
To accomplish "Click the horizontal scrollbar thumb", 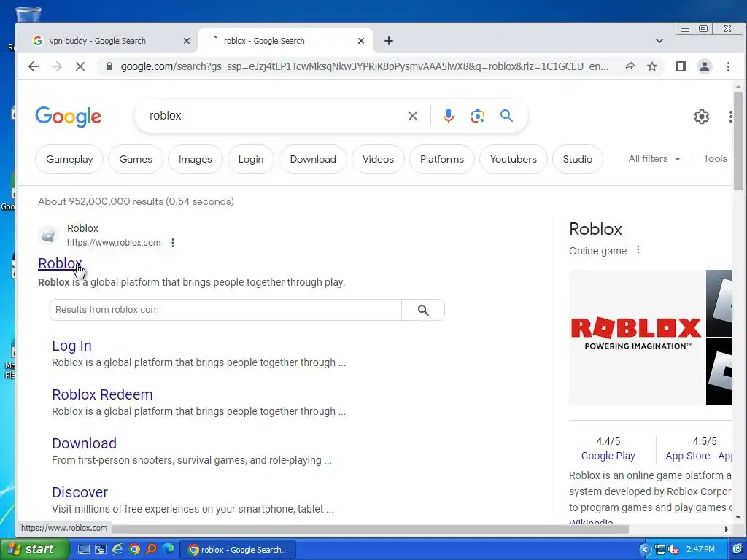I will pos(370,529).
